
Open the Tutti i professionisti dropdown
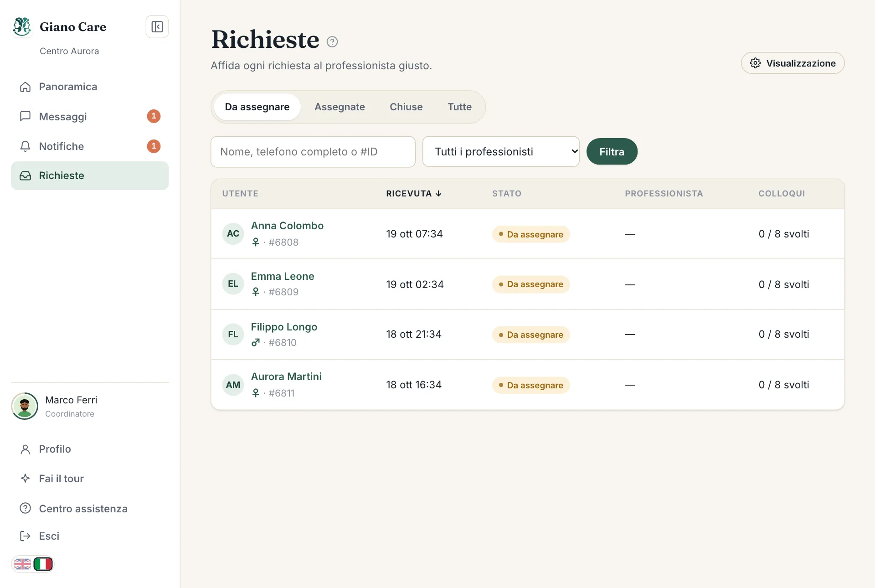point(501,152)
